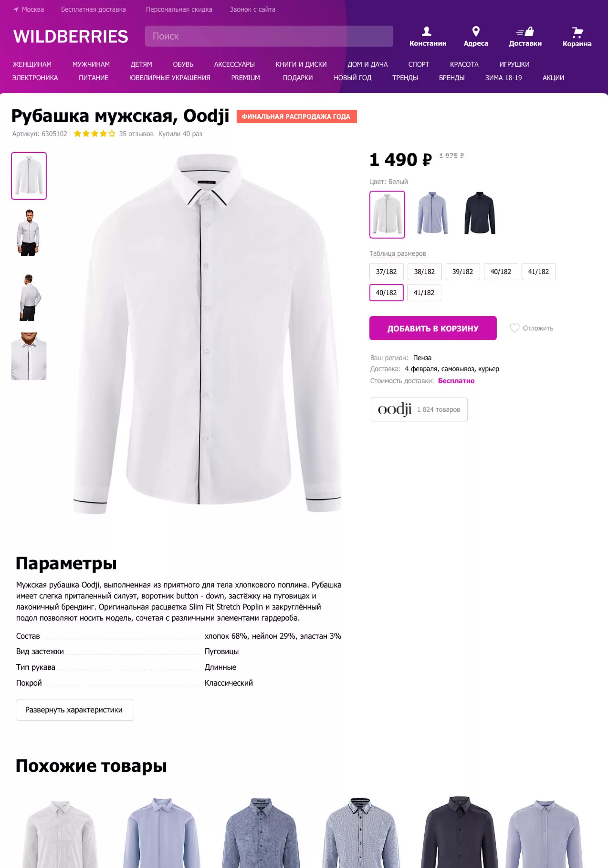The width and height of the screenshot is (608, 868).
Task: Change the delivery region Пенза
Action: 422,358
